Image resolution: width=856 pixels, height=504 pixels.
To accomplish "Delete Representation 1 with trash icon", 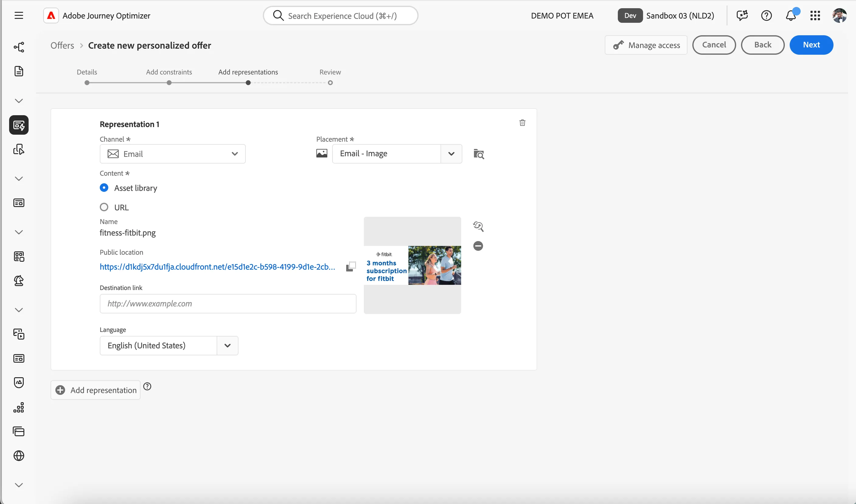I will coord(522,123).
